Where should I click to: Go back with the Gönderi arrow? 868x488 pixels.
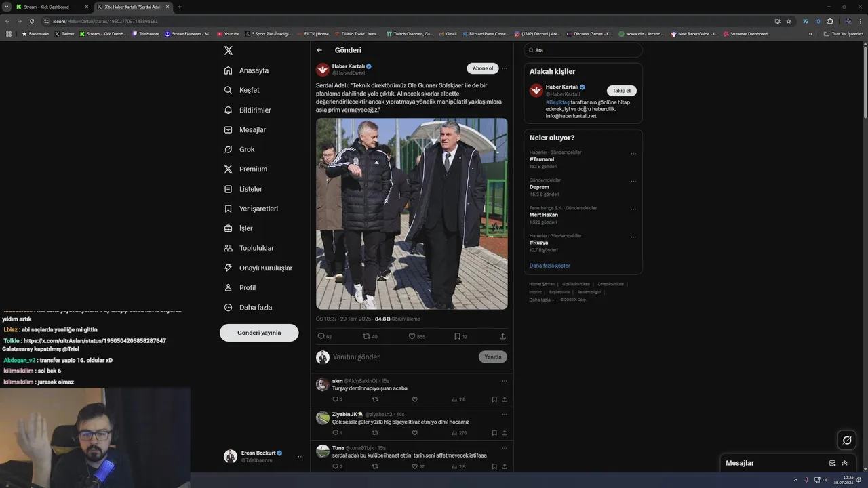319,50
